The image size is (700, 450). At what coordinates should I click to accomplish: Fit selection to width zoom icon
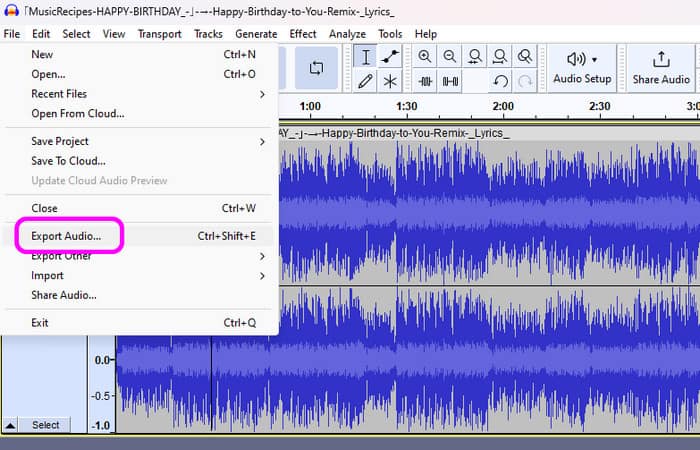[475, 57]
